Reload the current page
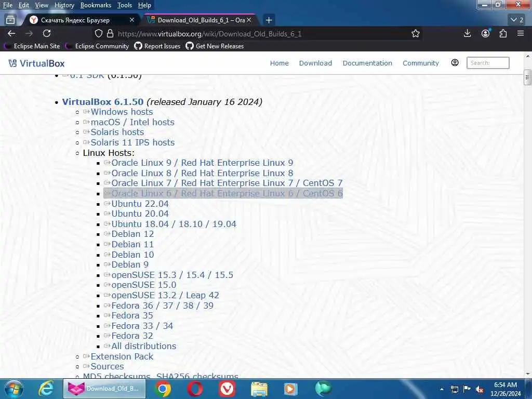Image resolution: width=532 pixels, height=399 pixels. pyautogui.click(x=47, y=33)
